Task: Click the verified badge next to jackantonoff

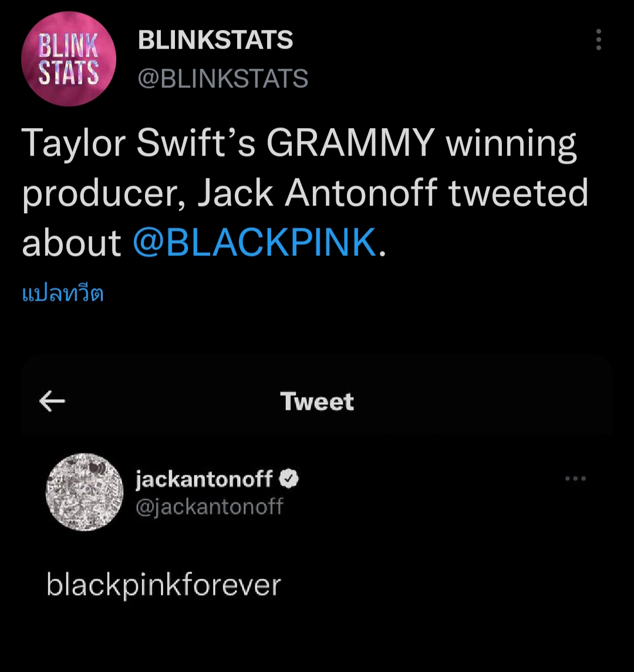Action: tap(288, 480)
